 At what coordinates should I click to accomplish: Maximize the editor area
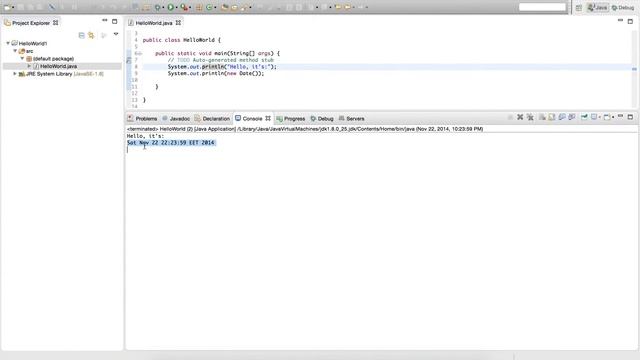(x=630, y=21)
